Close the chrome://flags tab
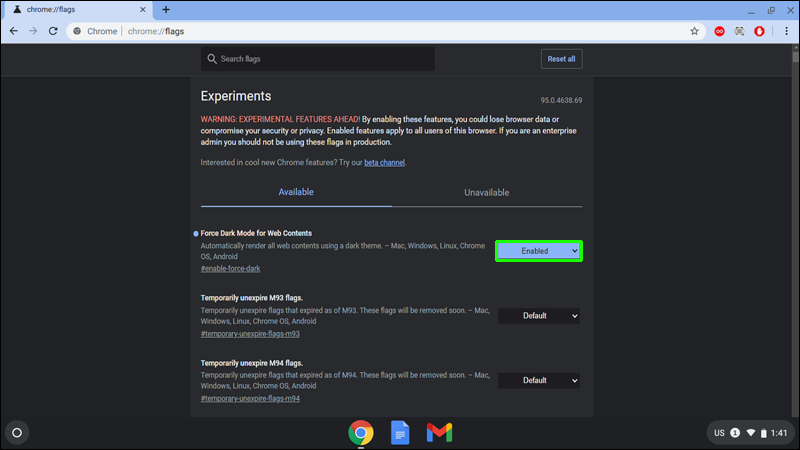Viewport: 800px width, 450px height. click(x=143, y=10)
